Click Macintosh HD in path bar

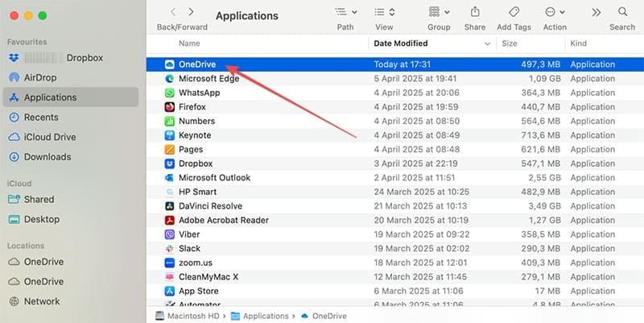tap(189, 317)
